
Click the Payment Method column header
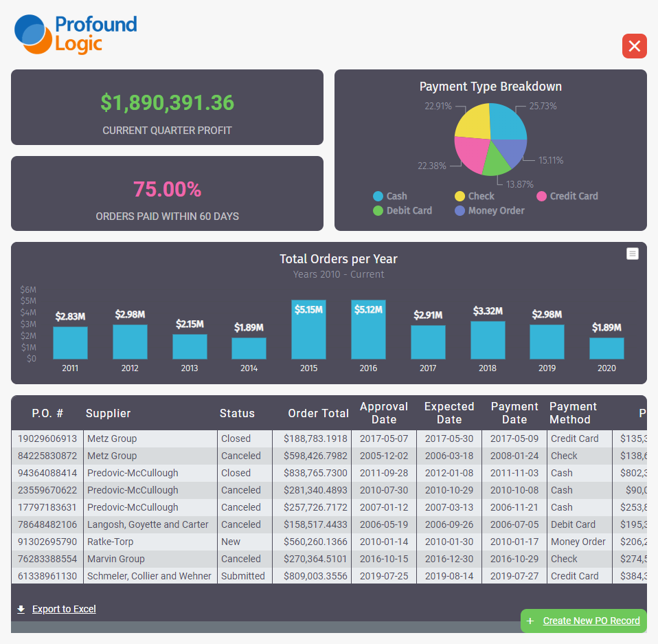pos(573,413)
